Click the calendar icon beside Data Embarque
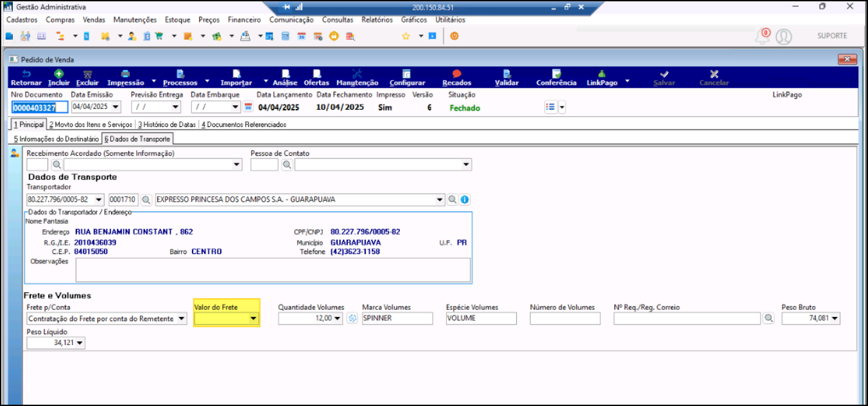The height and width of the screenshot is (406, 868). (x=248, y=107)
